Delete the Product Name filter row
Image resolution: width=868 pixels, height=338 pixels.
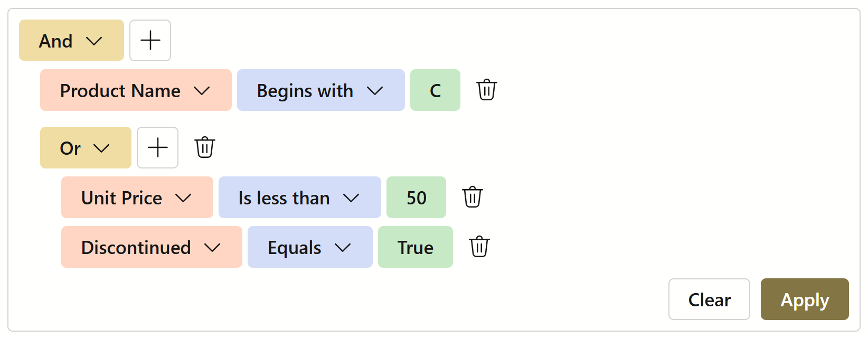pyautogui.click(x=486, y=90)
